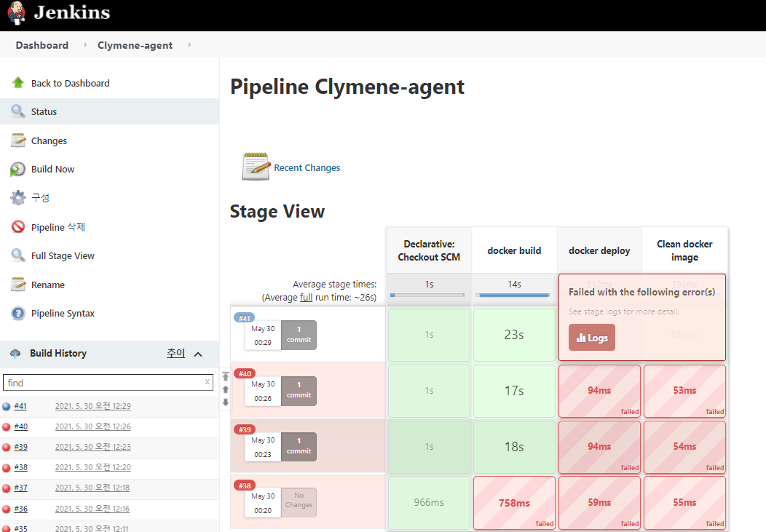This screenshot has height=532, width=766.
Task: Open 2021. 5. 30 오전 12:23 timestamp link
Action: (x=92, y=447)
